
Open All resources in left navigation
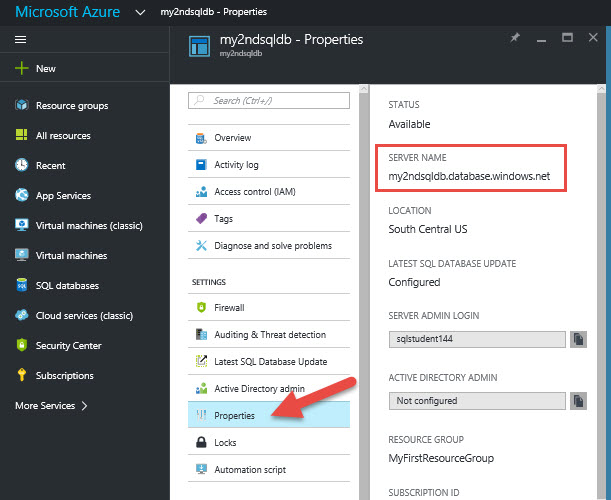[x=63, y=136]
